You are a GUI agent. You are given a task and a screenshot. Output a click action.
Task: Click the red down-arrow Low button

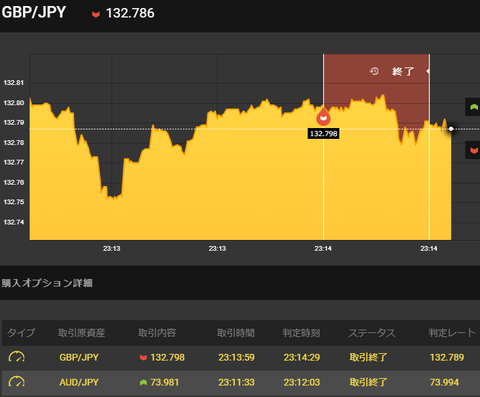click(473, 150)
